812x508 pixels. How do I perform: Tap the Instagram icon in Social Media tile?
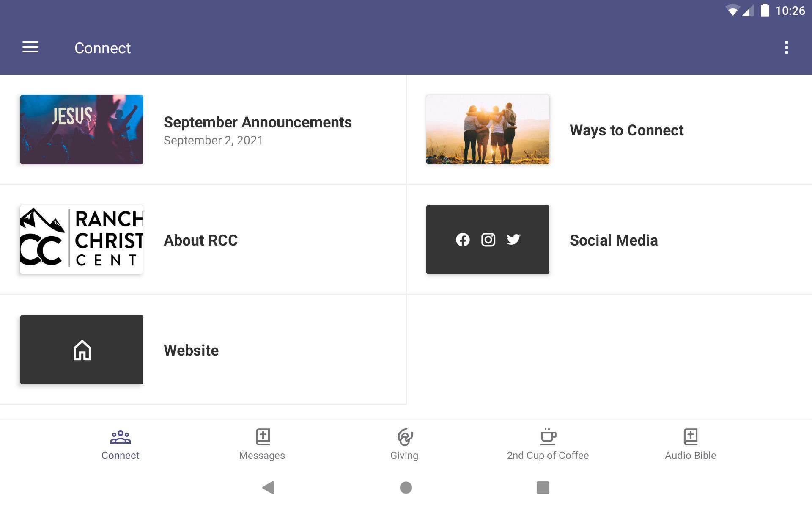(488, 240)
